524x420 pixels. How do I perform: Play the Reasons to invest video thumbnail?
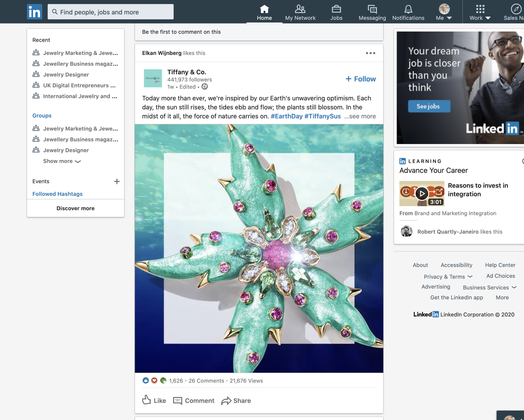(x=422, y=193)
